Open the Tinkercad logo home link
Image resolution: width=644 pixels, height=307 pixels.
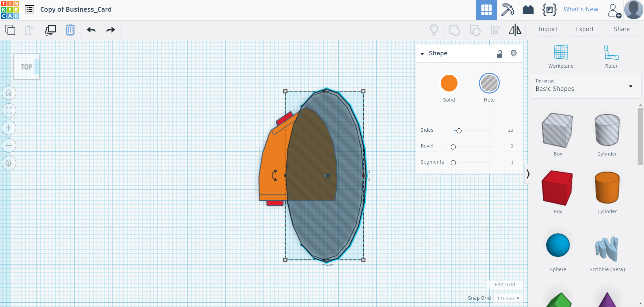coord(10,10)
